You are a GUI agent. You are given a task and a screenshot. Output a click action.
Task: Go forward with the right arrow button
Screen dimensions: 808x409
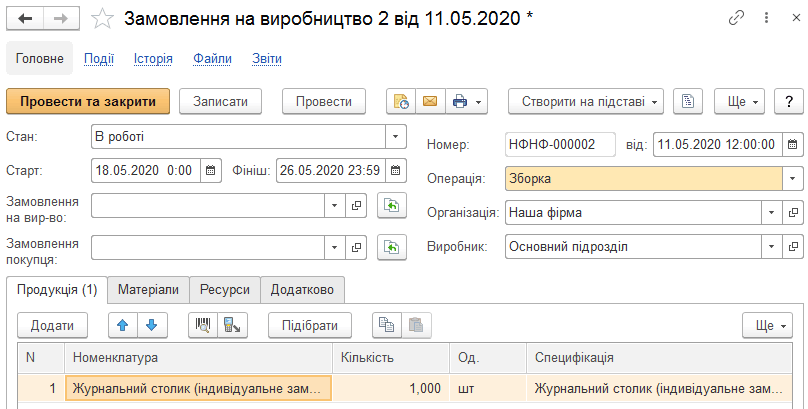tap(61, 19)
